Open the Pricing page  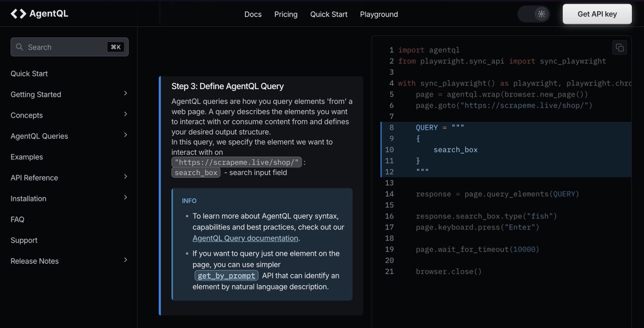pyautogui.click(x=286, y=14)
